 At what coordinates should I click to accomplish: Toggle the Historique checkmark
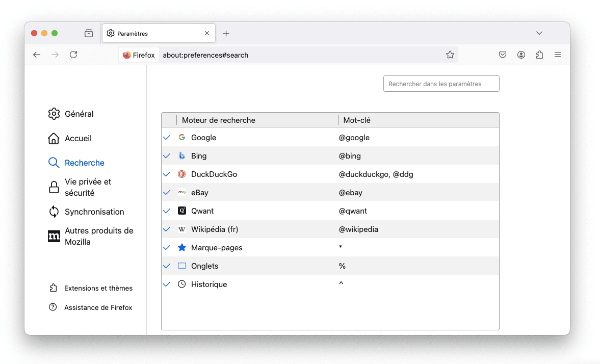(x=167, y=284)
